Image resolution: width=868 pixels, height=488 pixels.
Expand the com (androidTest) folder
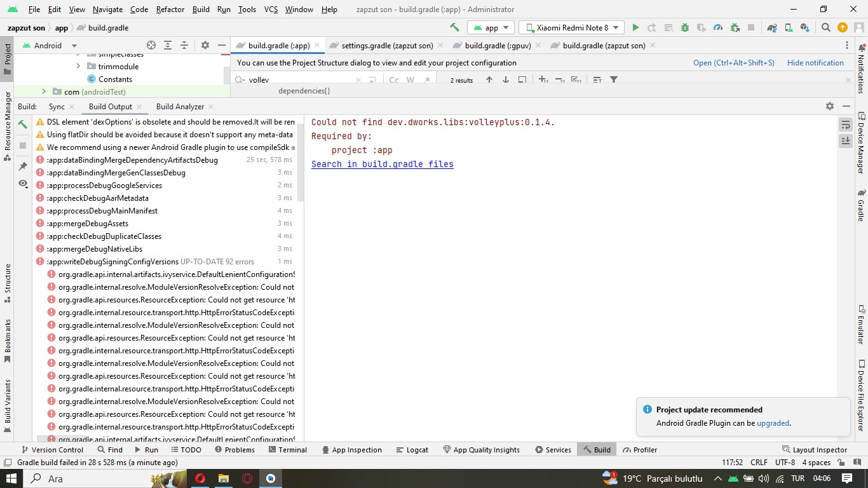(x=44, y=91)
